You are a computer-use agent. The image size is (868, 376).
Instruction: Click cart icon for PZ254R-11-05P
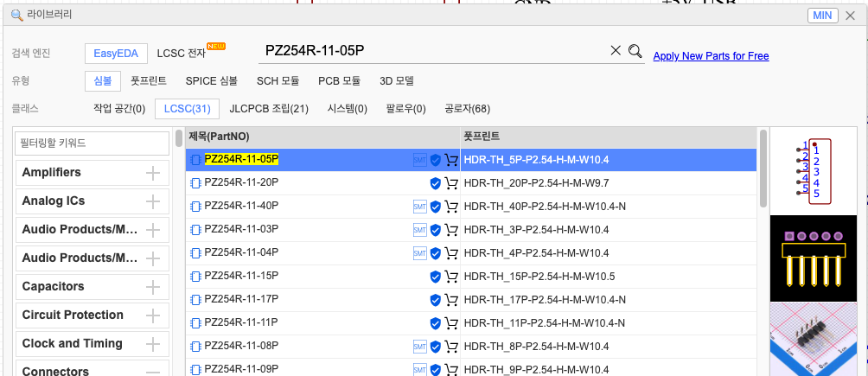pos(451,160)
